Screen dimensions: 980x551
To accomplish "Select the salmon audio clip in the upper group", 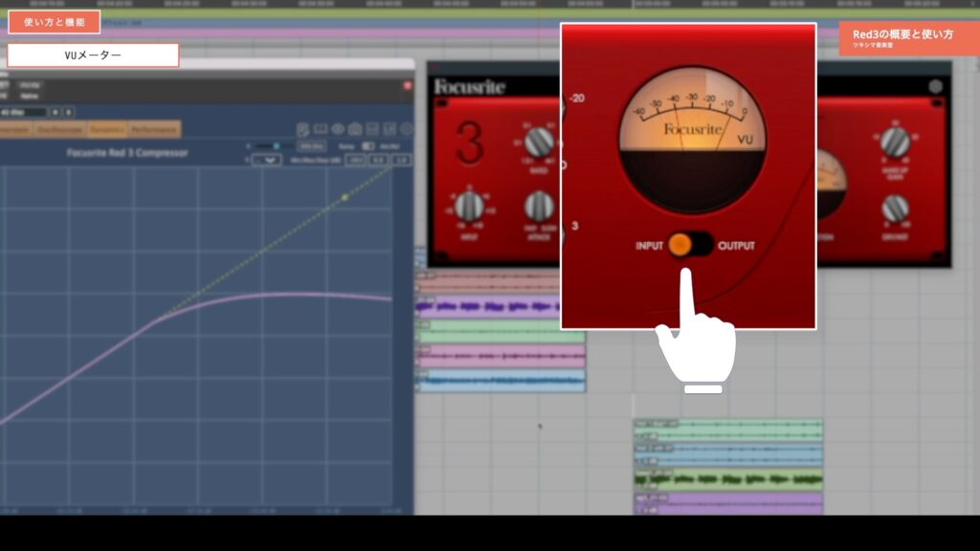I will tap(487, 283).
